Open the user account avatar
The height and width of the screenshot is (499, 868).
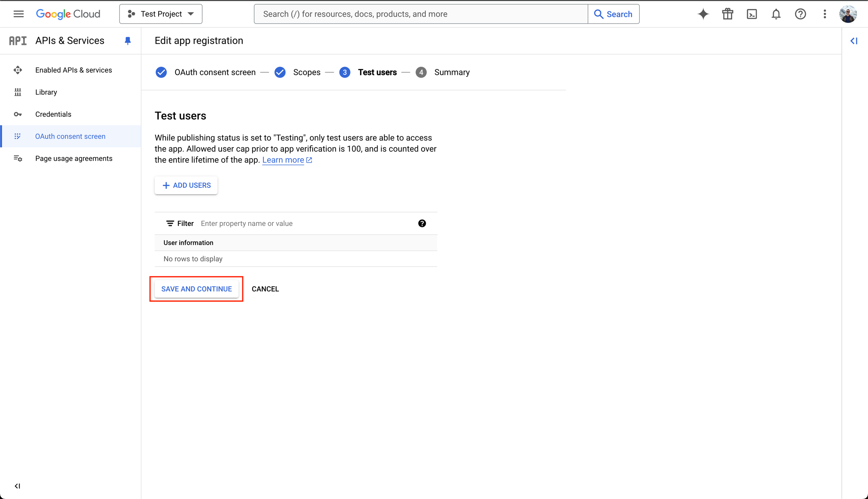point(848,14)
